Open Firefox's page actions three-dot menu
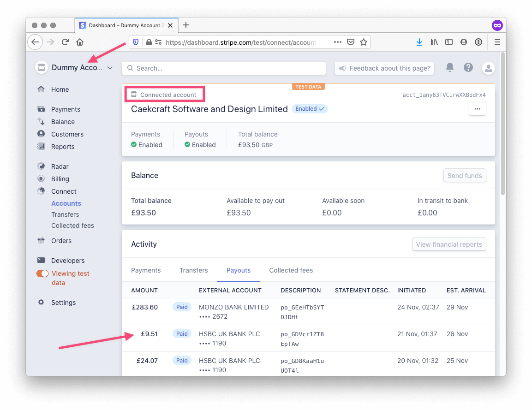Image resolution: width=532 pixels, height=410 pixels. pyautogui.click(x=338, y=42)
